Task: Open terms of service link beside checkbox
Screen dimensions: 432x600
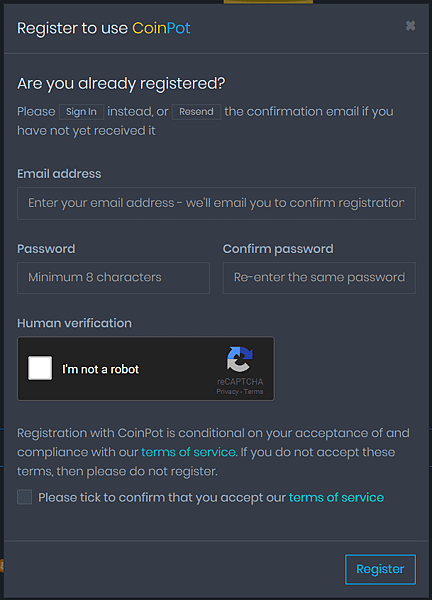Action: [336, 497]
